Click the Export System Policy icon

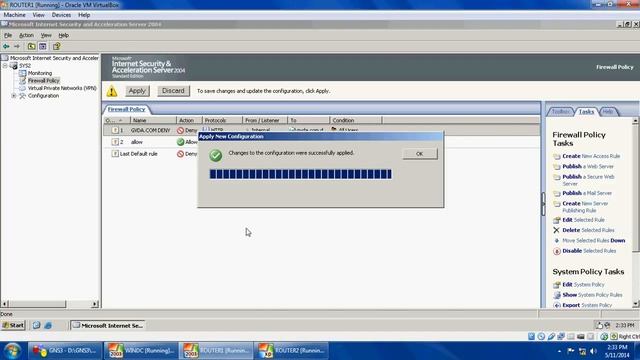tap(557, 305)
